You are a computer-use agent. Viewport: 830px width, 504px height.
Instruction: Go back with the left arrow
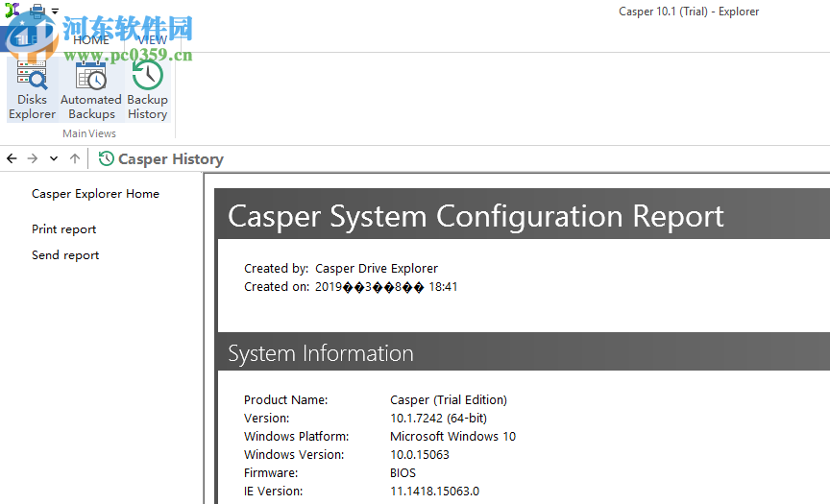[x=12, y=158]
